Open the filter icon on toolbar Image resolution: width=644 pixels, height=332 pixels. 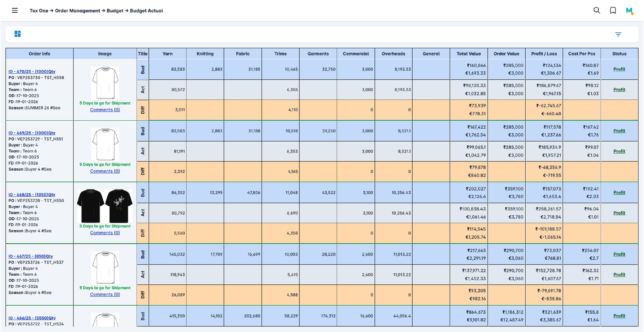[618, 35]
